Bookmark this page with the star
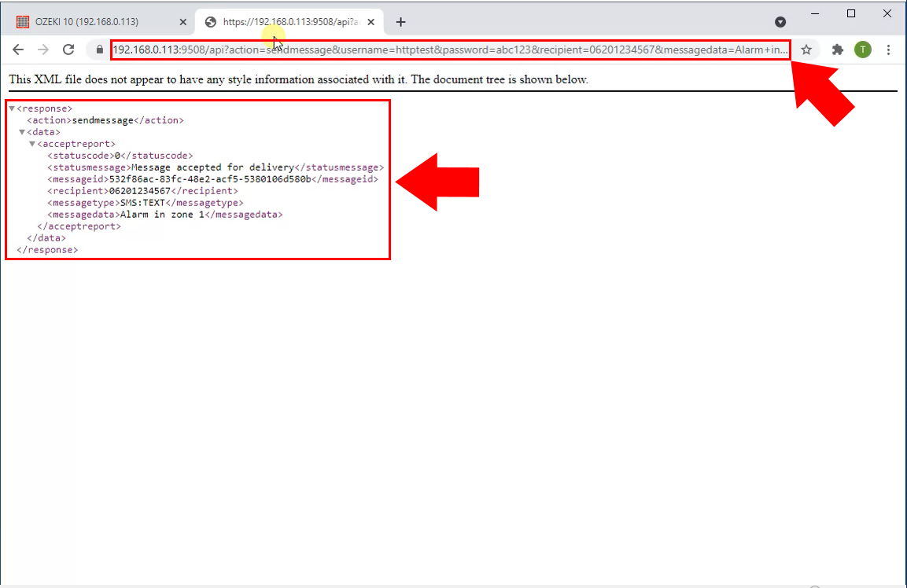This screenshot has height=588, width=907. [806, 50]
